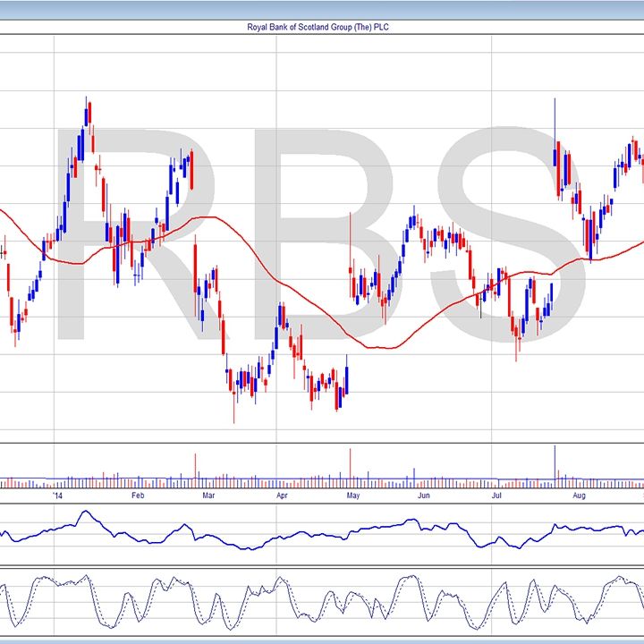Select the '14 year label on date axis
Viewport: 644px width, 644px height.
pos(58,495)
